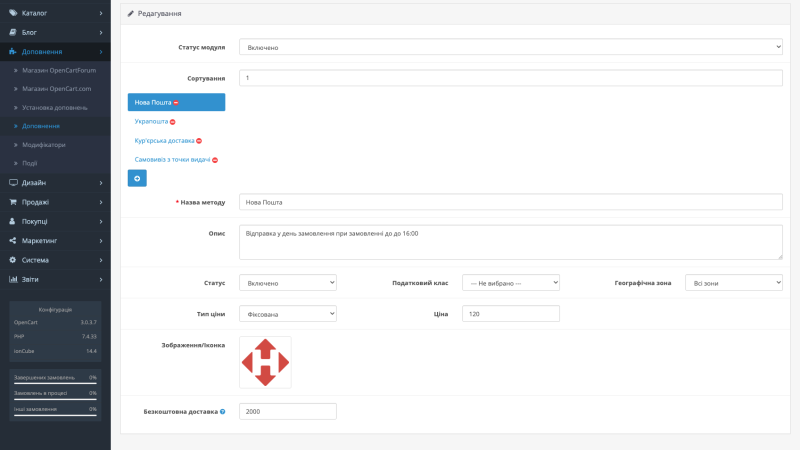This screenshot has height=450, width=800.
Task: Expand Покупці menu chevron
Action: click(101, 221)
